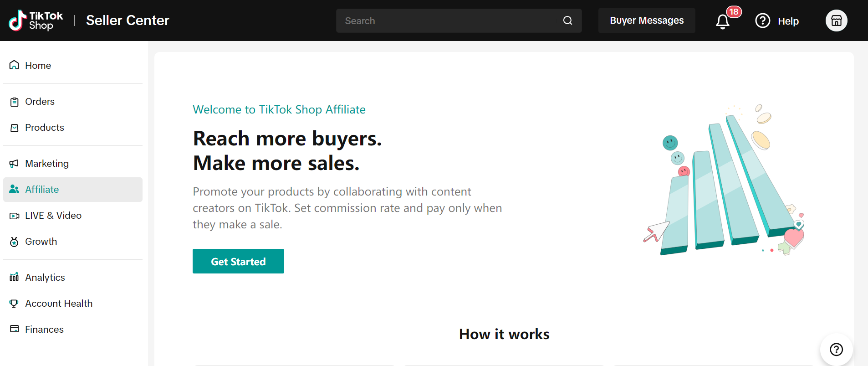Click the Marketing megaphone icon
The height and width of the screenshot is (366, 868).
pyautogui.click(x=15, y=164)
